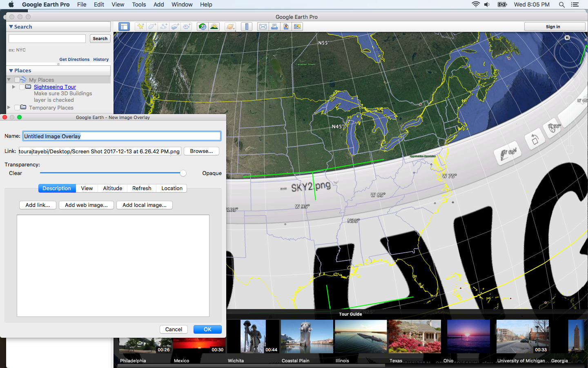The width and height of the screenshot is (588, 368).
Task: Expand the Sightseeing Tour folder
Action: (x=14, y=87)
